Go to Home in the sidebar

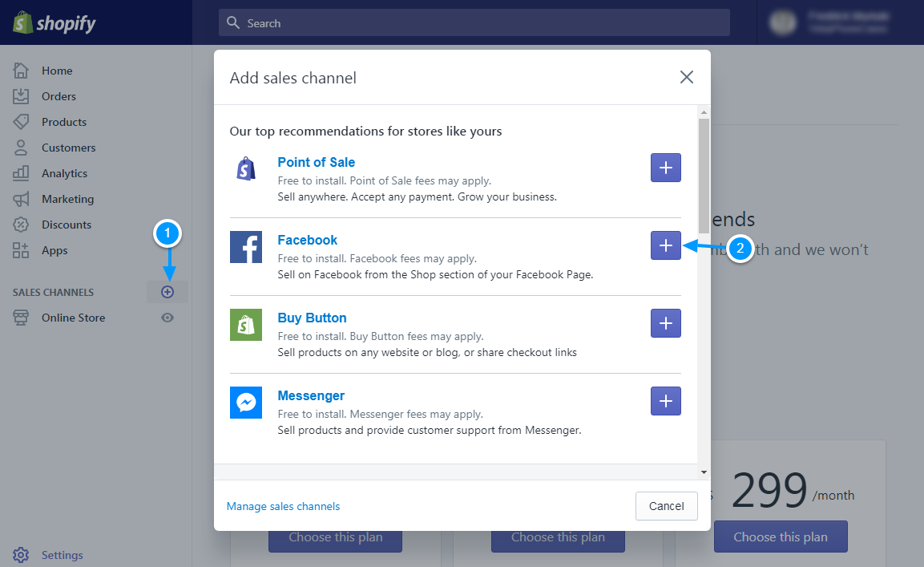click(57, 71)
